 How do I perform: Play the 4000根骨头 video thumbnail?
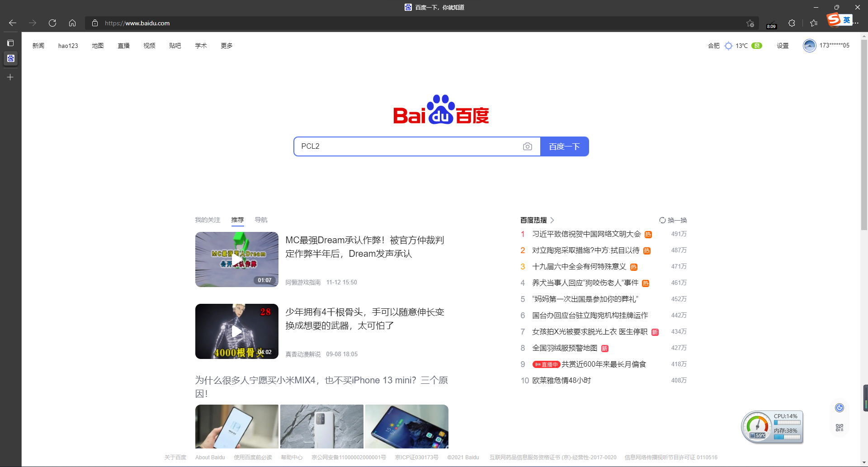237,331
